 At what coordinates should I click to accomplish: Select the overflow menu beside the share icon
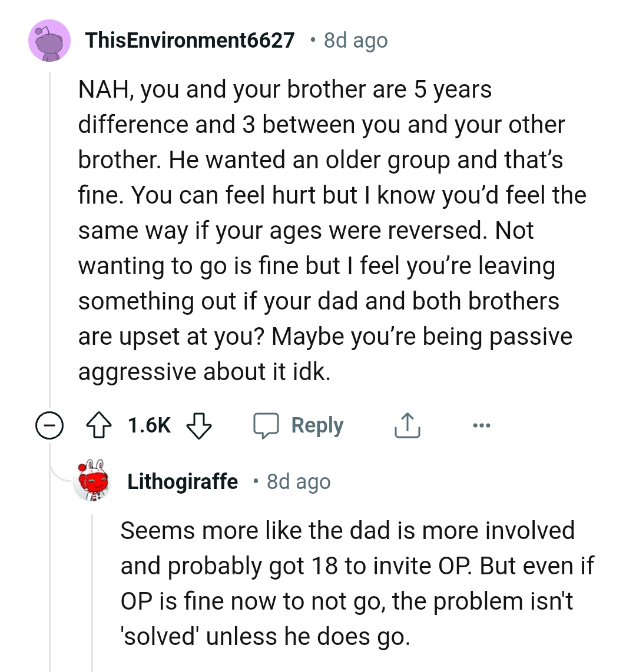(x=481, y=424)
